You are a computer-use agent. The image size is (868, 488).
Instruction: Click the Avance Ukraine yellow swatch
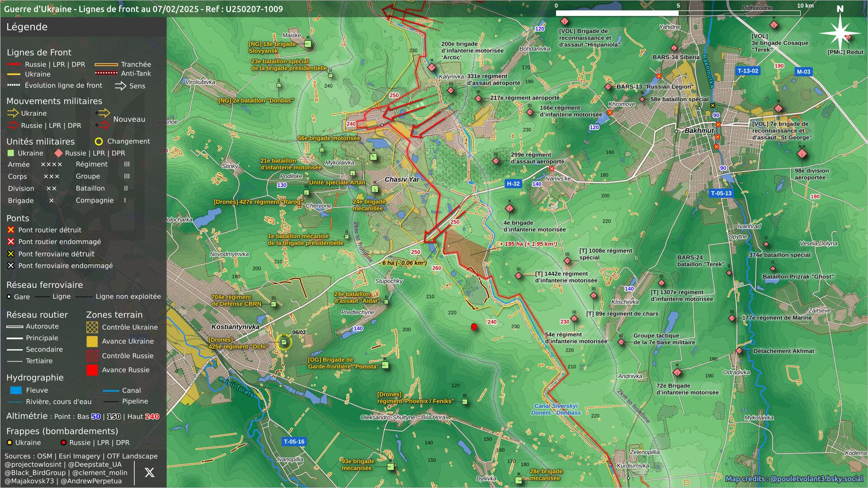click(x=92, y=341)
